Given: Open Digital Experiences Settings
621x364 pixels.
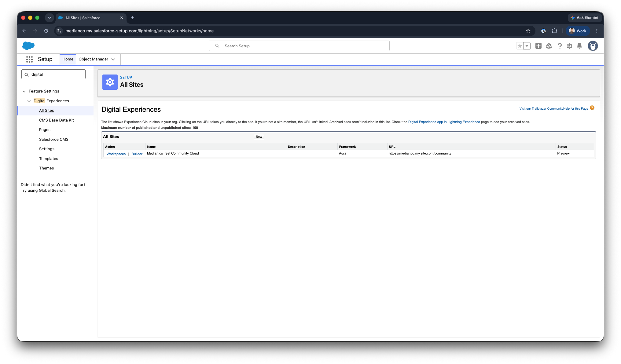Looking at the screenshot, I should (x=47, y=149).
